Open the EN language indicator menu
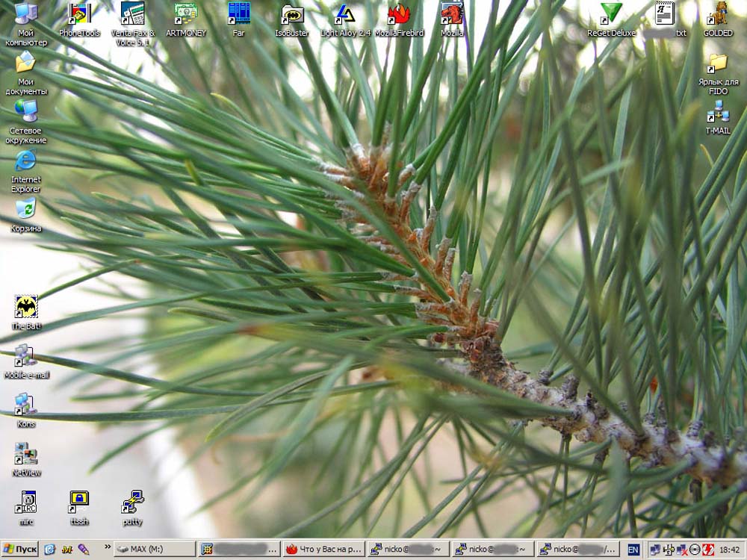747x560 pixels. coord(633,550)
